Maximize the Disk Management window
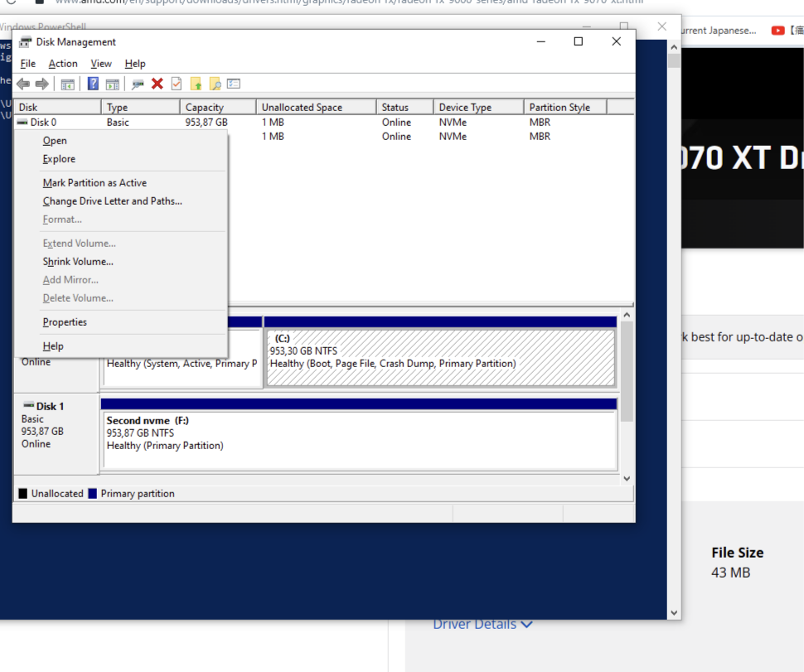 click(x=579, y=41)
